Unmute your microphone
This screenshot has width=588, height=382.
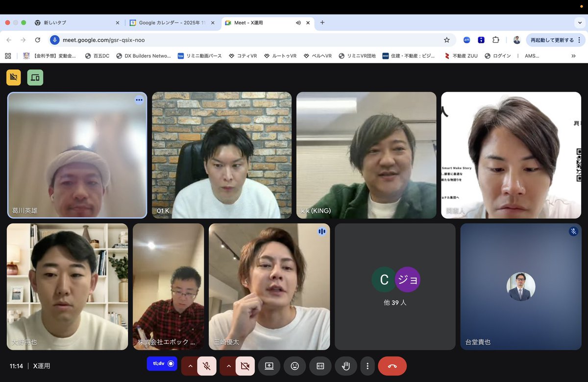coord(206,366)
